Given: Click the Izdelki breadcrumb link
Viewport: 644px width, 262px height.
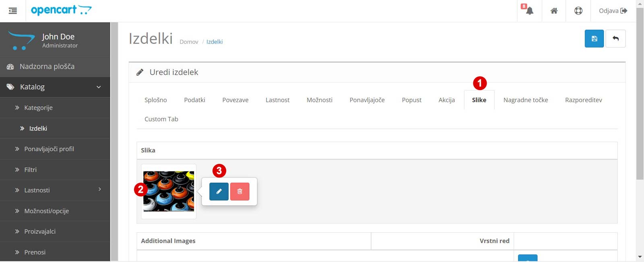Looking at the screenshot, I should pos(214,42).
